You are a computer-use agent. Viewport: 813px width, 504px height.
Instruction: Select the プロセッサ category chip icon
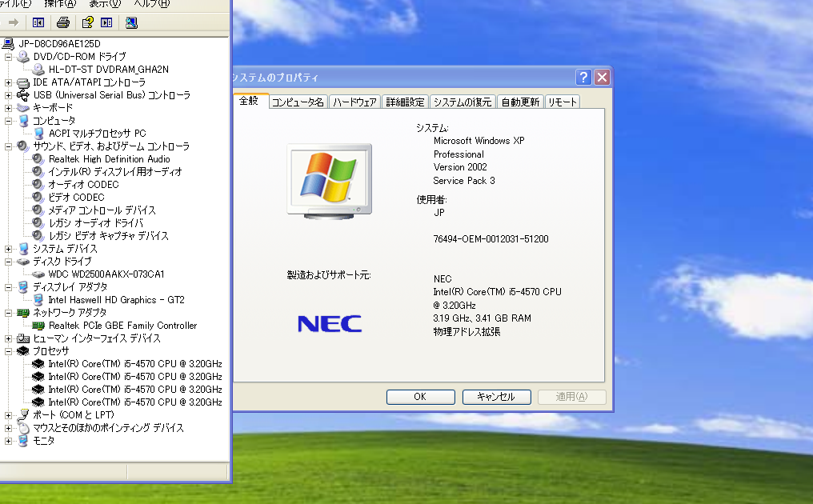tap(23, 351)
